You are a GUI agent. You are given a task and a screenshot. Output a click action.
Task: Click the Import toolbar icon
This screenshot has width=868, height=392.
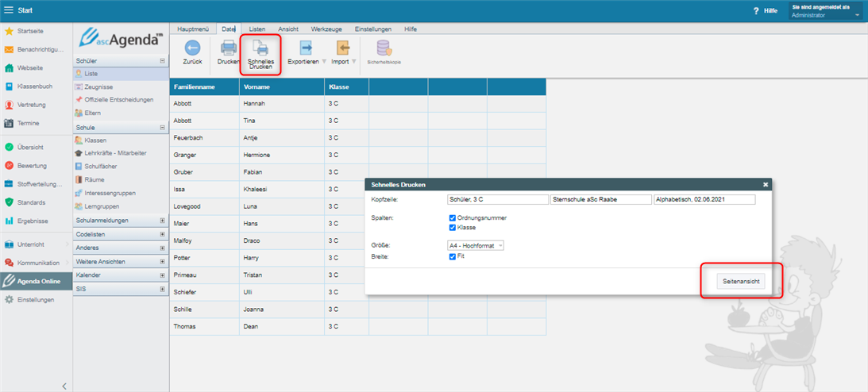pos(342,48)
